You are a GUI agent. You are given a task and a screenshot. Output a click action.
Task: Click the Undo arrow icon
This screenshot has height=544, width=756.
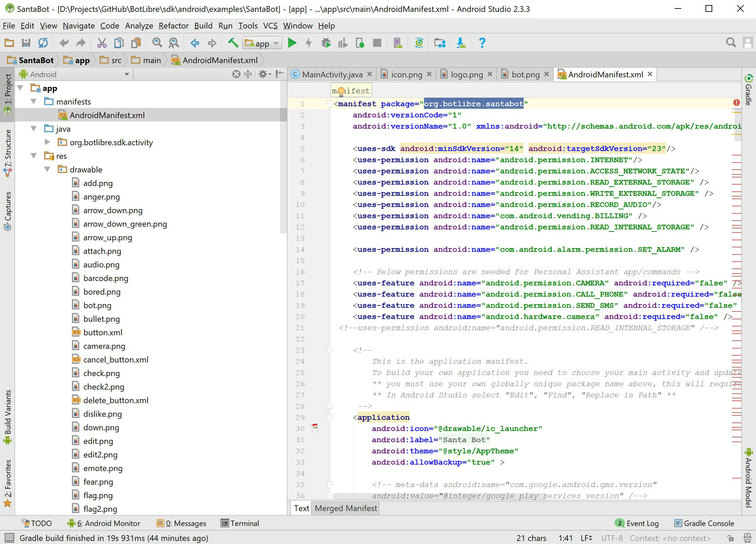tap(64, 43)
